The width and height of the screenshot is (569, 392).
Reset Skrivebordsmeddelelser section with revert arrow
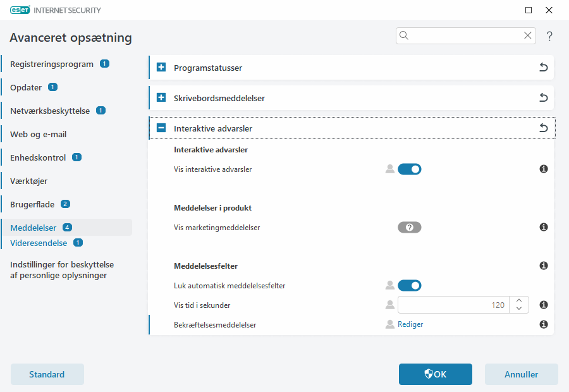pyautogui.click(x=543, y=98)
